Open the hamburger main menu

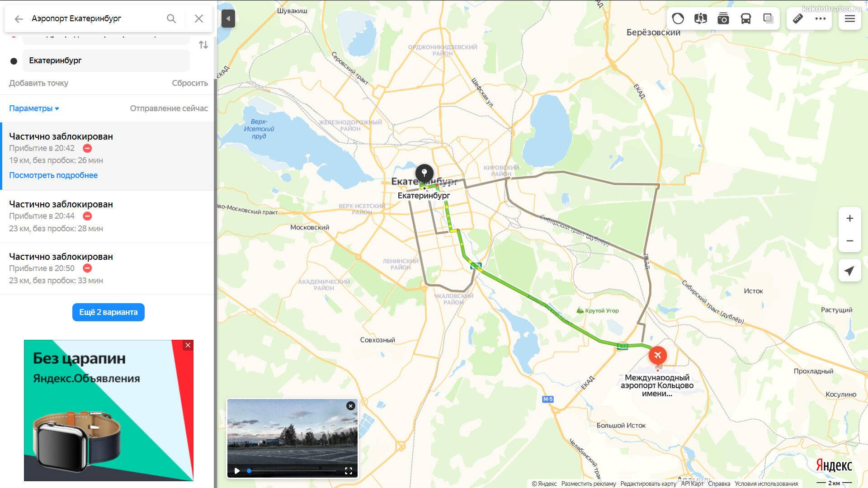(850, 19)
